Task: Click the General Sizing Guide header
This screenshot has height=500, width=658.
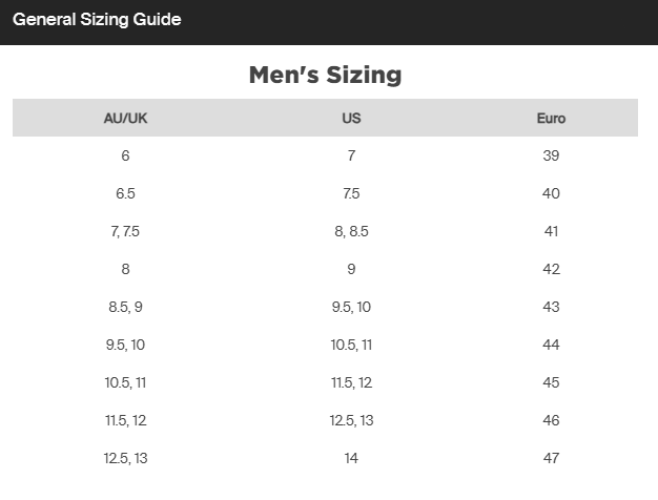Action: coord(97,19)
